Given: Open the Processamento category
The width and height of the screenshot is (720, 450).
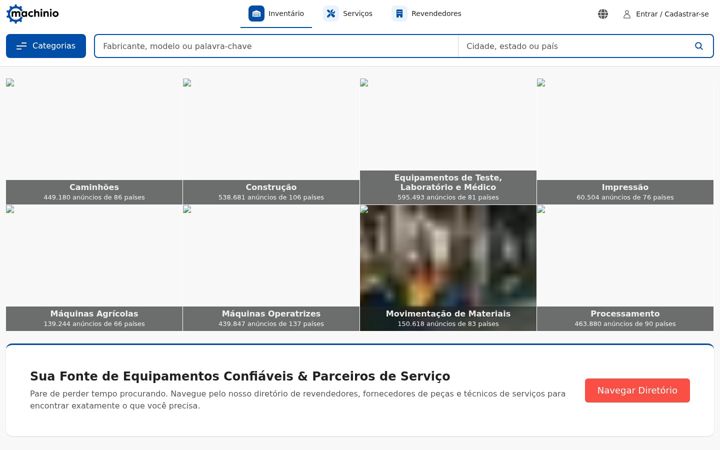Looking at the screenshot, I should coord(625,268).
